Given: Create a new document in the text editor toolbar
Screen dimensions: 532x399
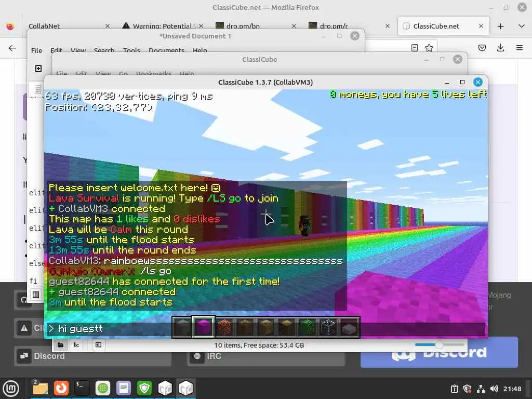Looking at the screenshot, I should tap(38, 69).
